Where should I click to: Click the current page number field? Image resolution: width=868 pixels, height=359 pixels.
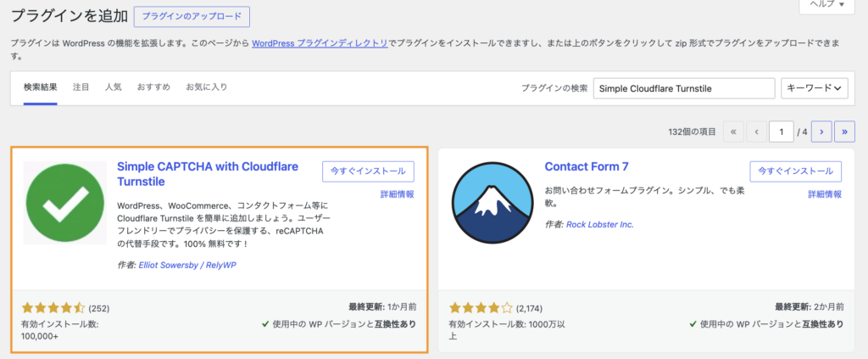click(x=781, y=132)
